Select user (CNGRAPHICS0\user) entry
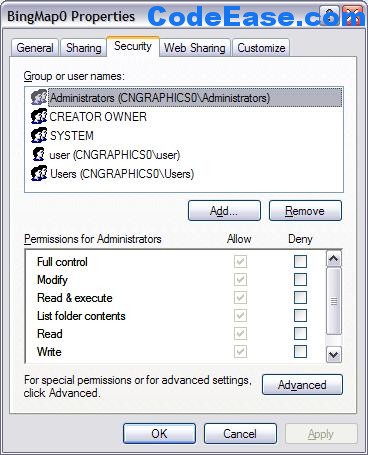 115,155
